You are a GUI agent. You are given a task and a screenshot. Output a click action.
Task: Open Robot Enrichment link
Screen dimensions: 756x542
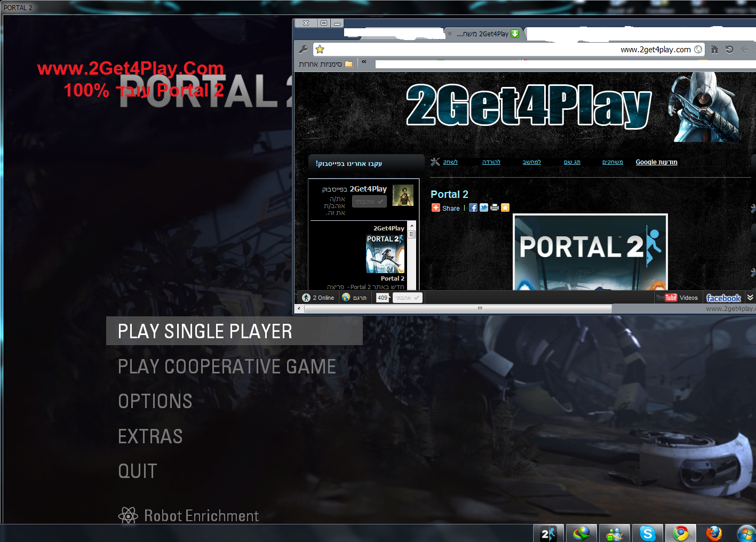[x=201, y=516]
